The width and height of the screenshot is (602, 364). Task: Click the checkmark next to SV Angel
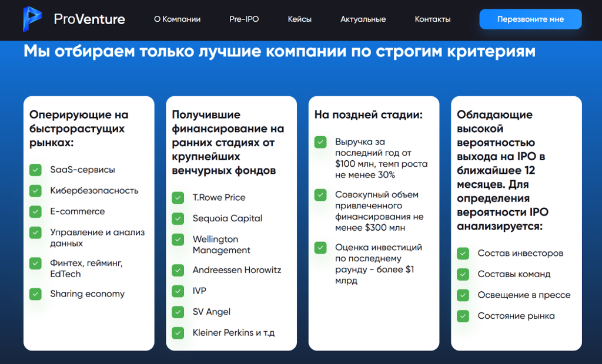[178, 312]
